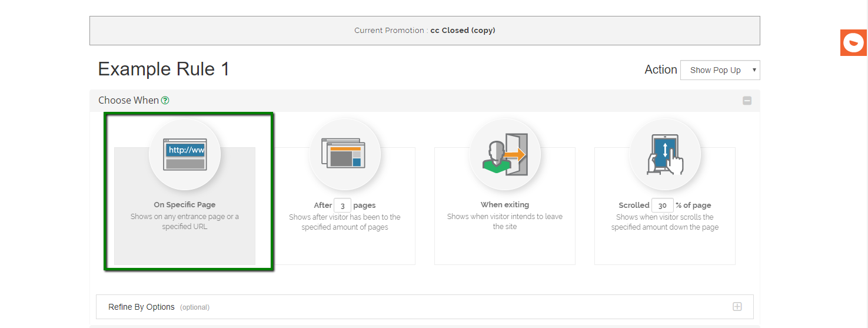
Task: Click the tablet scroll icon for Scrolled trigger
Action: point(665,154)
